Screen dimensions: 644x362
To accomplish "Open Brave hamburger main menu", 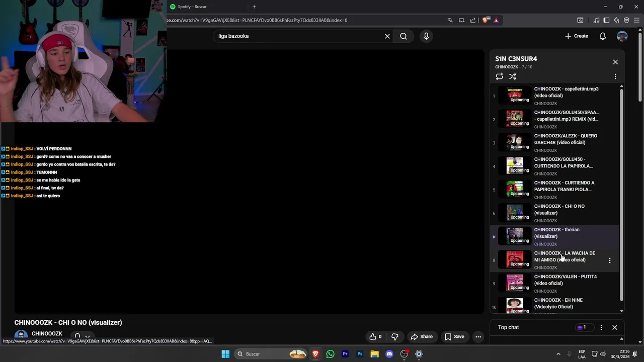I will (x=637, y=20).
